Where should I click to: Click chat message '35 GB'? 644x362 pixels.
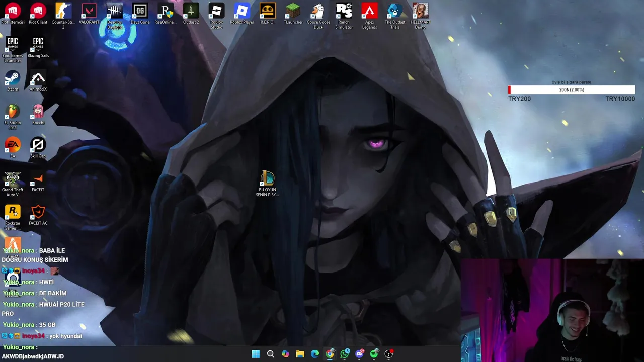point(47,325)
